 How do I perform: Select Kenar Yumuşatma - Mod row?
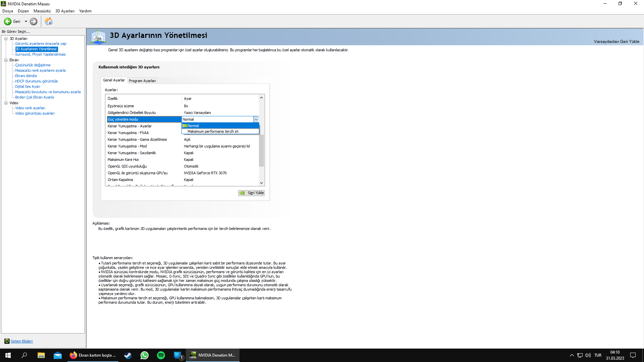tap(183, 146)
